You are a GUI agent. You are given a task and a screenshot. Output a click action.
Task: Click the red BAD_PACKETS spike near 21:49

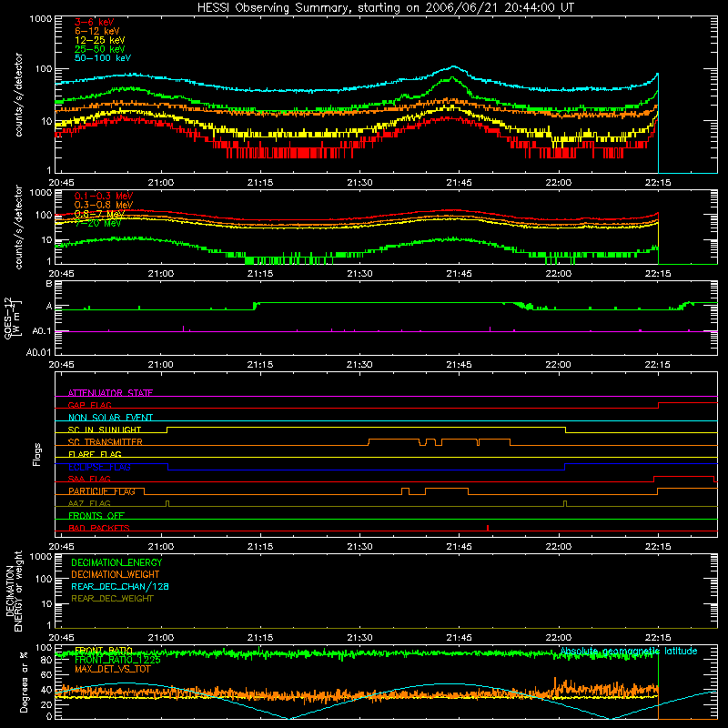tap(488, 528)
